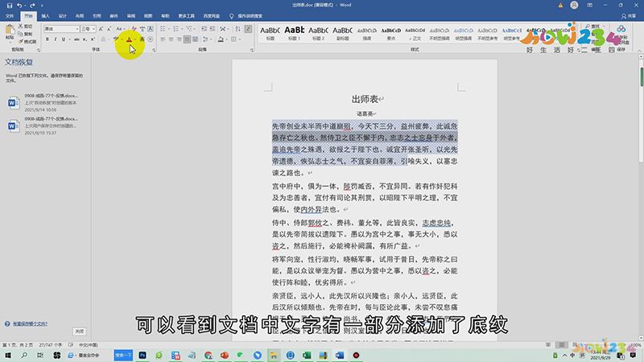Image resolution: width=644 pixels, height=362 pixels.
Task: Switch to the 视图 (View) tab
Action: pyautogui.click(x=148, y=16)
